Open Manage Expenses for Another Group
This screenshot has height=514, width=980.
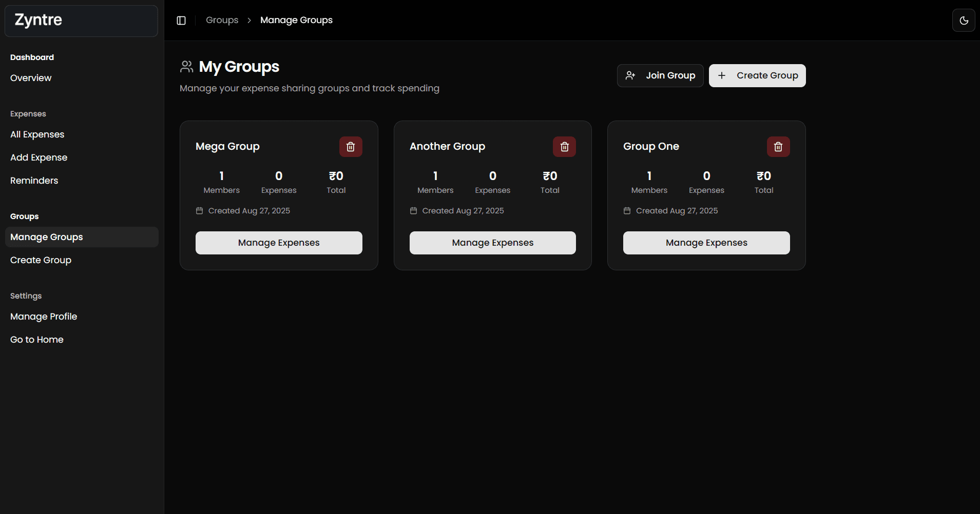click(x=492, y=243)
